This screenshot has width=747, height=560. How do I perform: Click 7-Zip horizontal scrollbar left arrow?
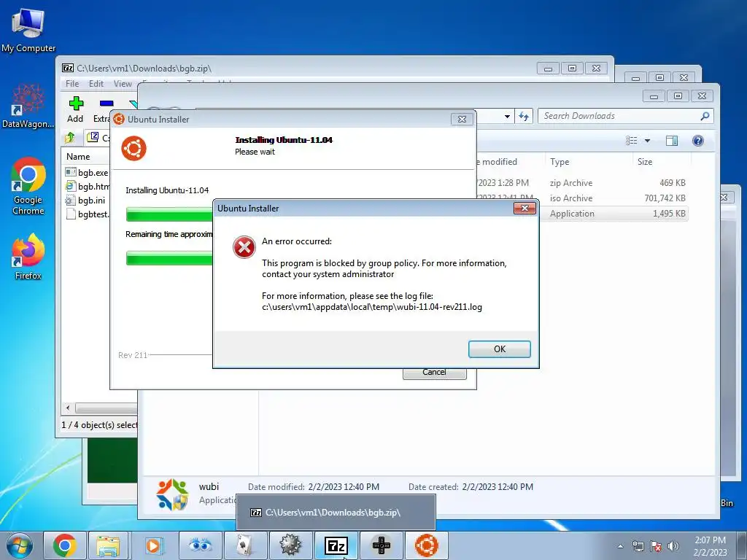[68, 408]
